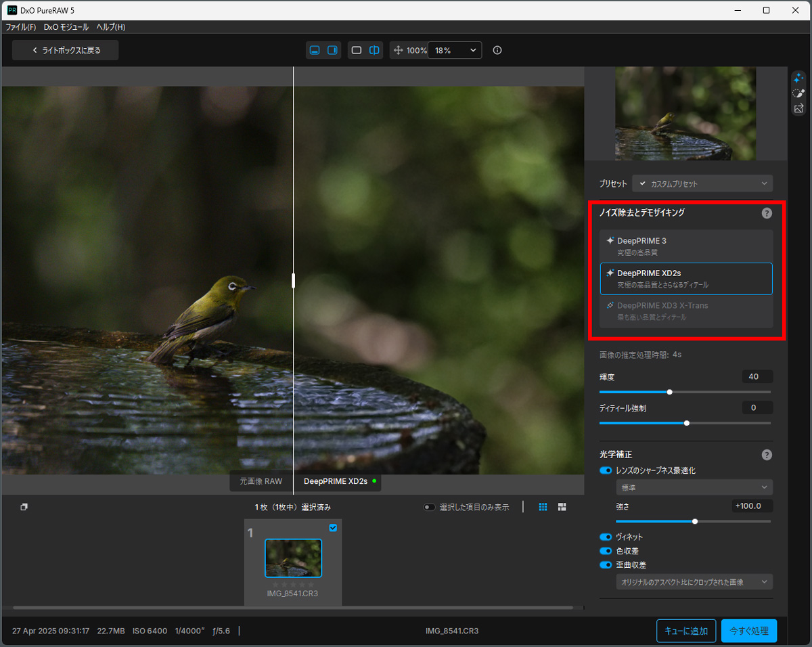Select DeepPRIME XD3 X-Trans option
Screen dimensions: 812x647
click(x=686, y=311)
